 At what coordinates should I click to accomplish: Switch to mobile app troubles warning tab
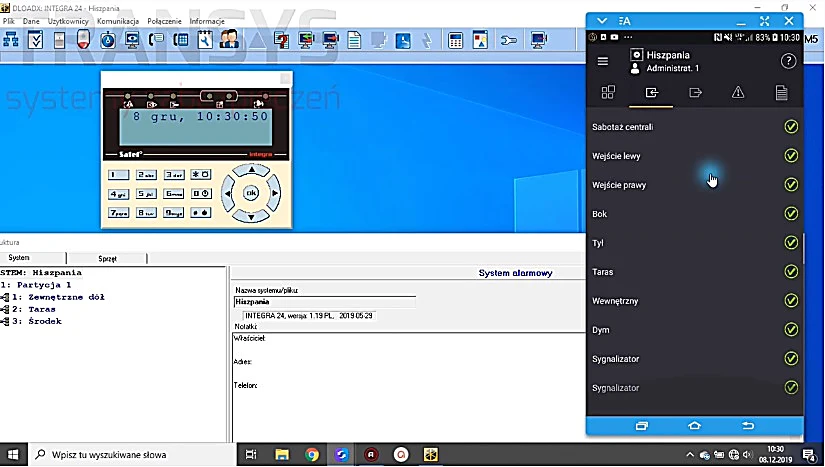(738, 93)
